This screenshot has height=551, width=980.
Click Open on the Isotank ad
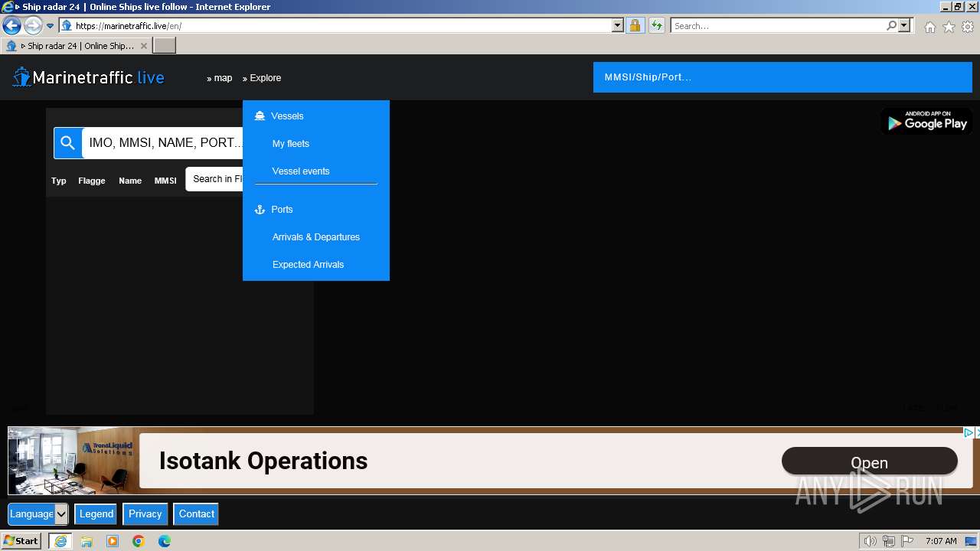(x=870, y=461)
